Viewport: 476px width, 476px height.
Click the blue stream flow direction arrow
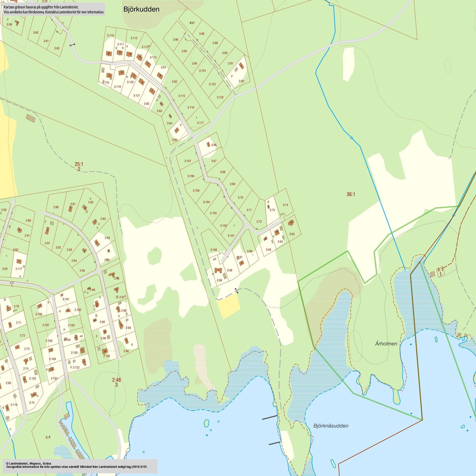click(x=352, y=139)
